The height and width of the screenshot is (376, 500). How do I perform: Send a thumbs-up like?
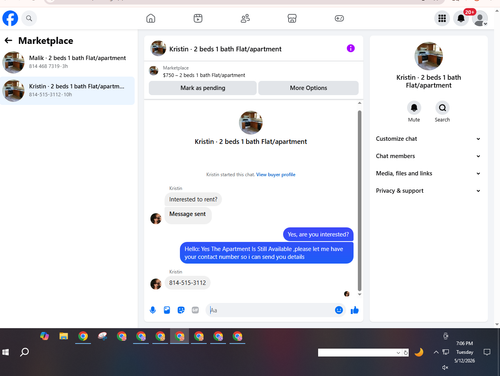[x=355, y=310]
